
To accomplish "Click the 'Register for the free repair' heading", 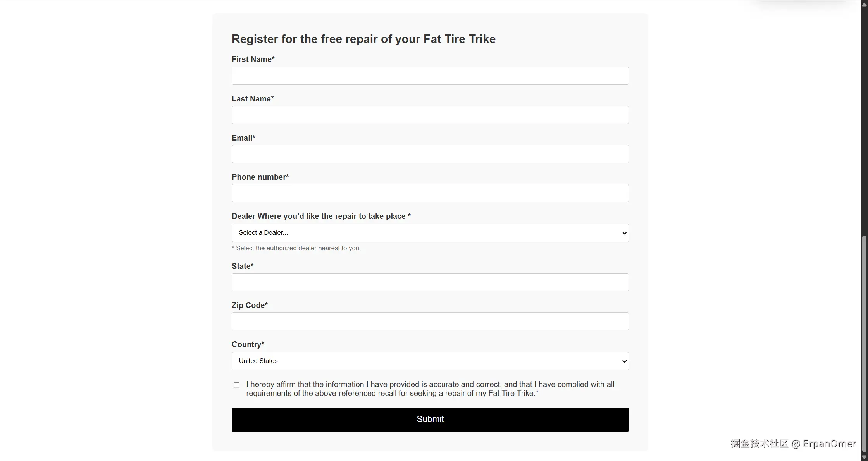I will 363,39.
